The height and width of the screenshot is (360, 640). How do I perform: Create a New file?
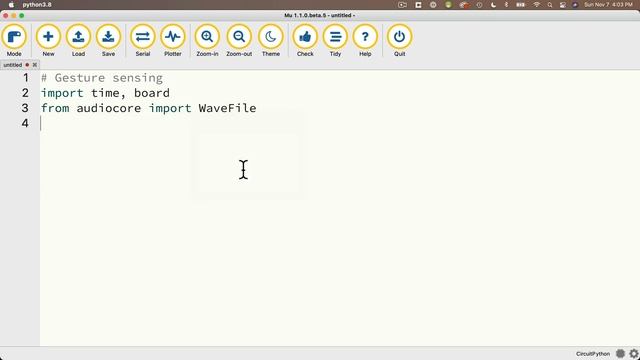[48, 40]
